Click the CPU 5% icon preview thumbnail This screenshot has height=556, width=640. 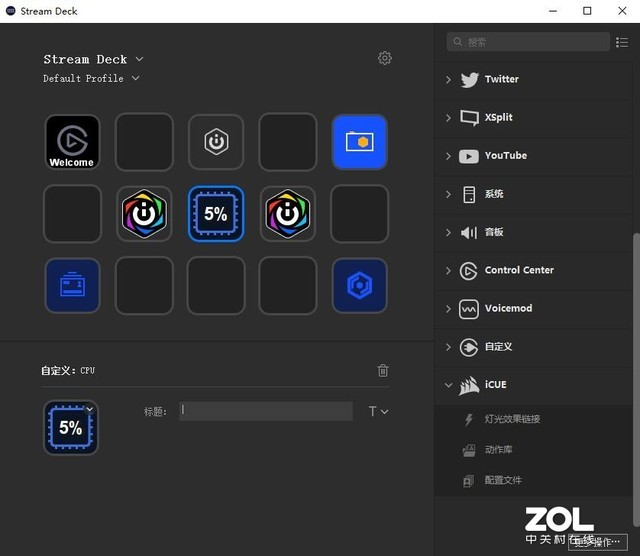(x=71, y=427)
